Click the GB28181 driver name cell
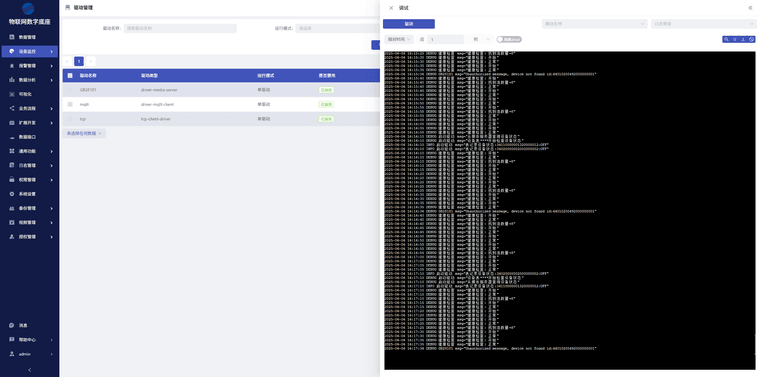Image resolution: width=760 pixels, height=377 pixels. (88, 90)
